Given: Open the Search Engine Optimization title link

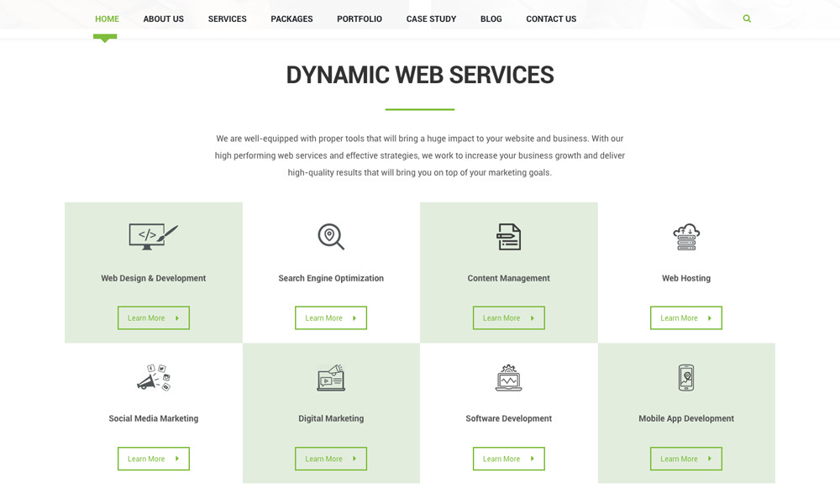Looking at the screenshot, I should [331, 278].
